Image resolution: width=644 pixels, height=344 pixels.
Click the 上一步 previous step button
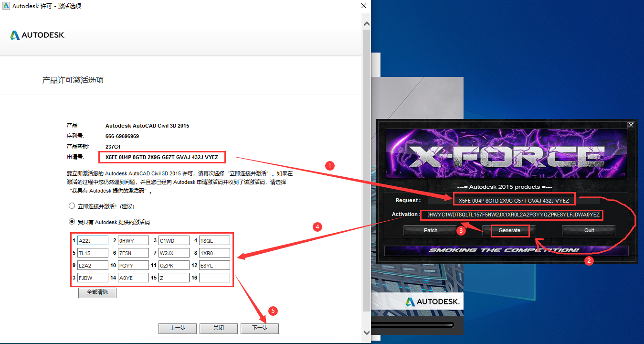pos(178,328)
